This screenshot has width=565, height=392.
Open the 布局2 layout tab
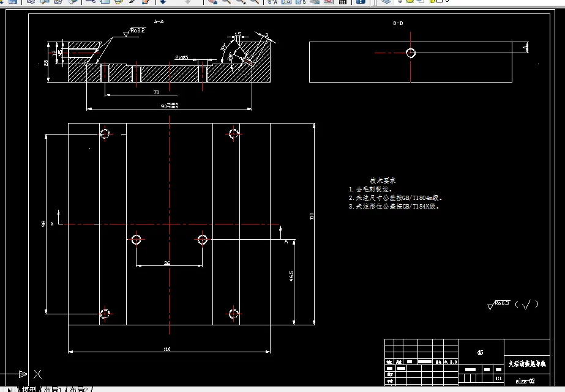[x=78, y=389]
